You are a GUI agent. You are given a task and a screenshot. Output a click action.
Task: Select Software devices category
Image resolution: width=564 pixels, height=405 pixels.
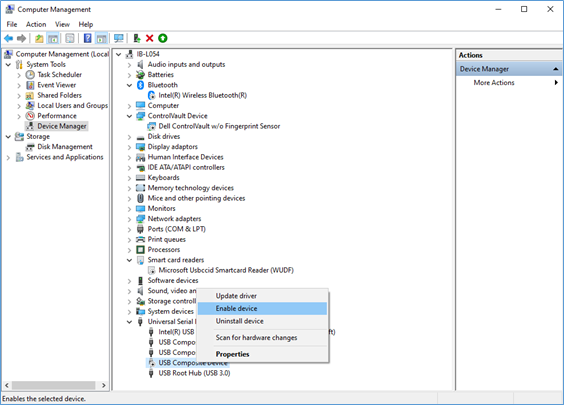[x=173, y=280]
